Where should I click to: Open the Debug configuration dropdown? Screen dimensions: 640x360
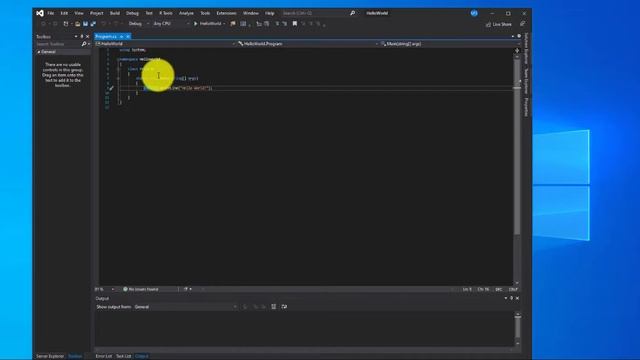138,24
